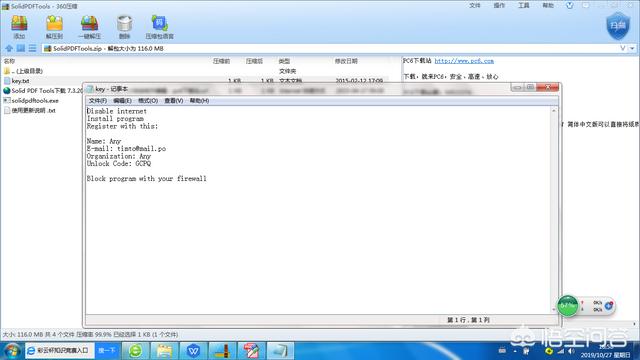640x360 pixels.
Task: Click the Notepad vertical scrollbar up arrow
Action: [x=554, y=111]
